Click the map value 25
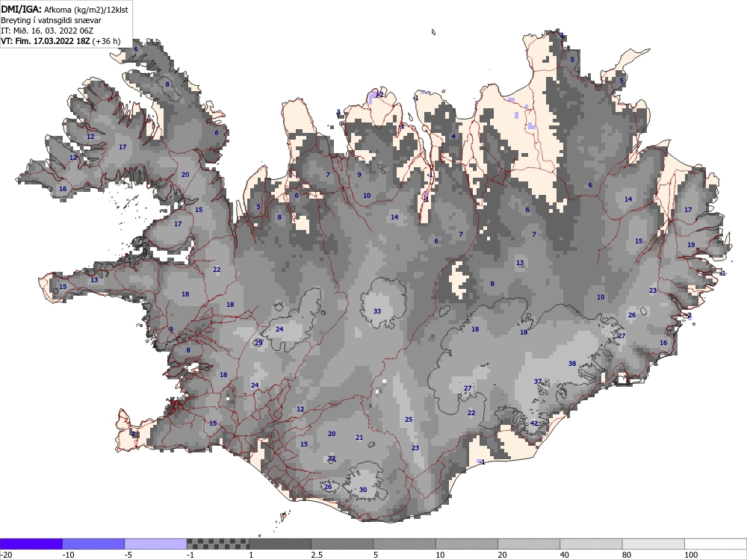747x560 pixels. tap(409, 420)
